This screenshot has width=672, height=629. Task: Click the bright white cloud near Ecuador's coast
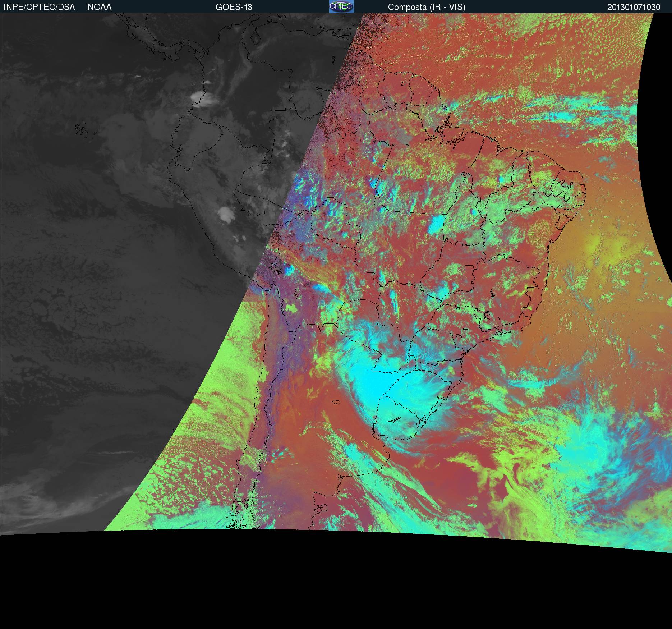[199, 96]
